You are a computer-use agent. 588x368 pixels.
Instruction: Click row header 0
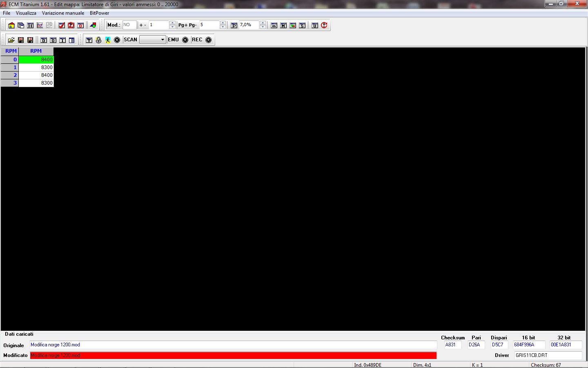coord(10,60)
